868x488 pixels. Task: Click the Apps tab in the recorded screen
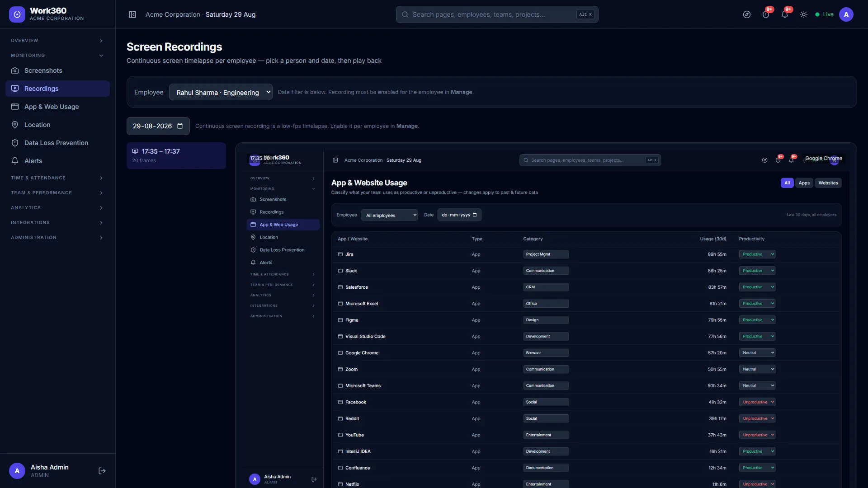[804, 183]
